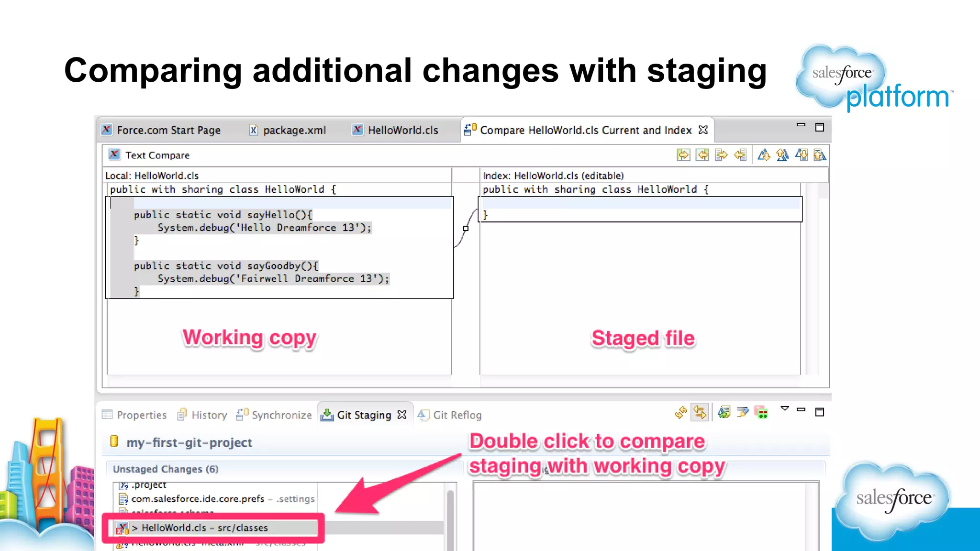Screen dimensions: 980x551
Task: Toggle Link with Editor and Selection in Git Staging
Action: click(x=700, y=412)
